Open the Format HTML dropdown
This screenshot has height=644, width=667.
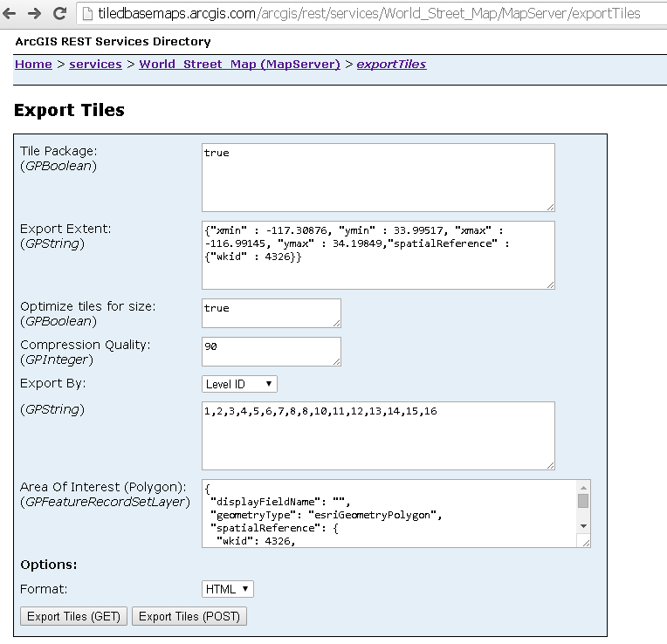coord(228,589)
